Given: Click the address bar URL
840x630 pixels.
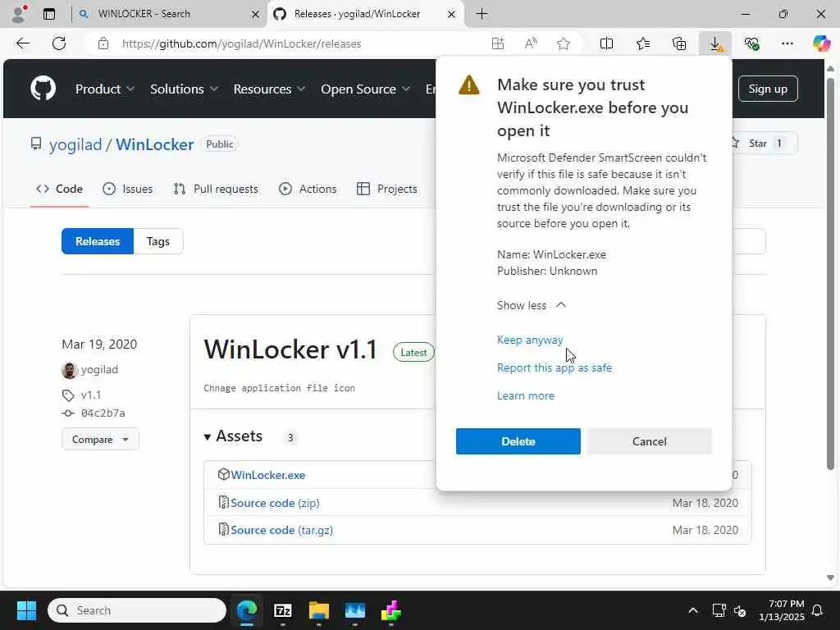Looking at the screenshot, I should pos(242,43).
